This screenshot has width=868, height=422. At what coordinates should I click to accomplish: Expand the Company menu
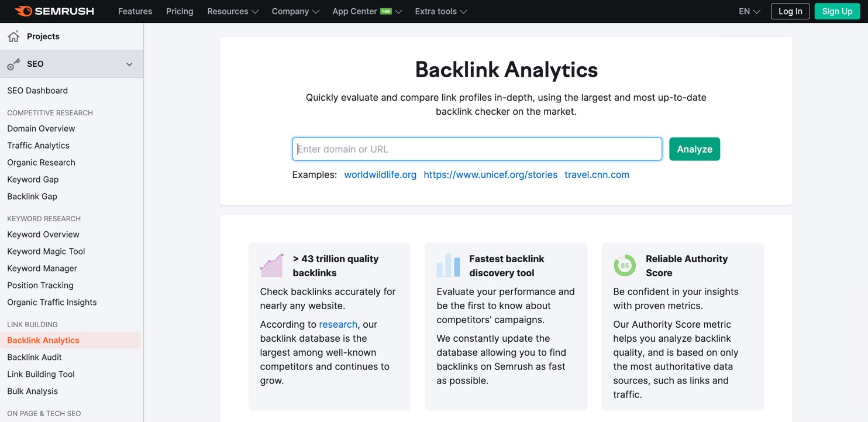[295, 11]
